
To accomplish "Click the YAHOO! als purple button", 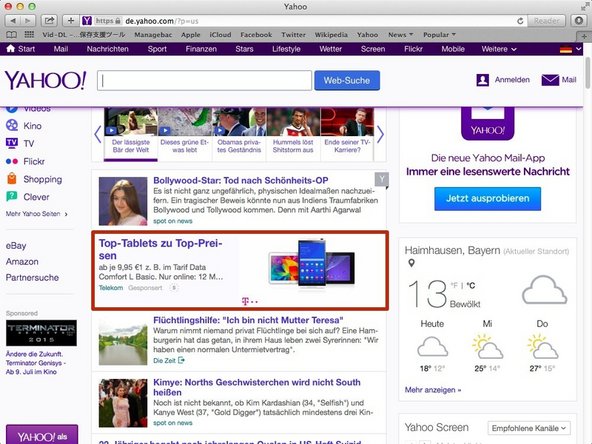I will tap(42, 435).
